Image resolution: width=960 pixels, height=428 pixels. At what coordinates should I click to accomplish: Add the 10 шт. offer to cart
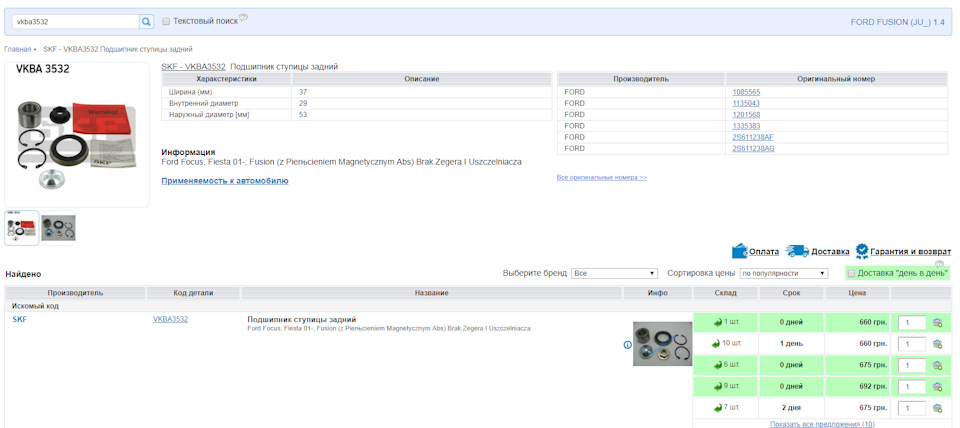coord(937,344)
